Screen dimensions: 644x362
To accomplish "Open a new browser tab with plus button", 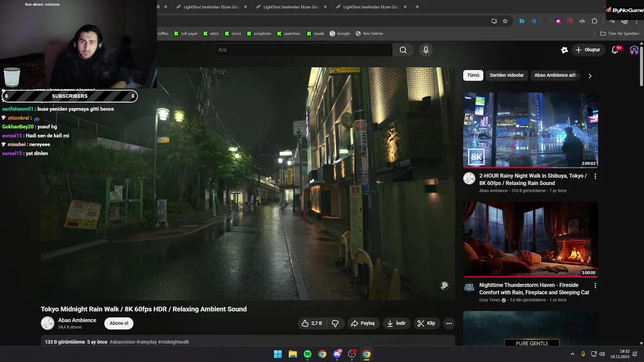I will [417, 7].
